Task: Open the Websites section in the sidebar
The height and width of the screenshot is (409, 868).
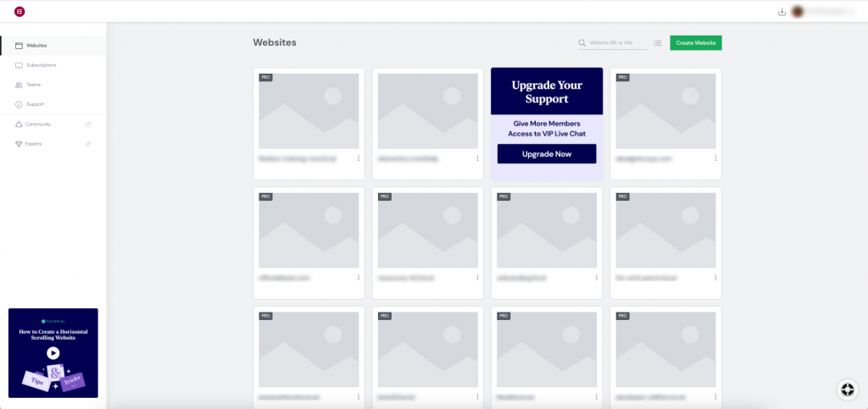Action: [36, 46]
